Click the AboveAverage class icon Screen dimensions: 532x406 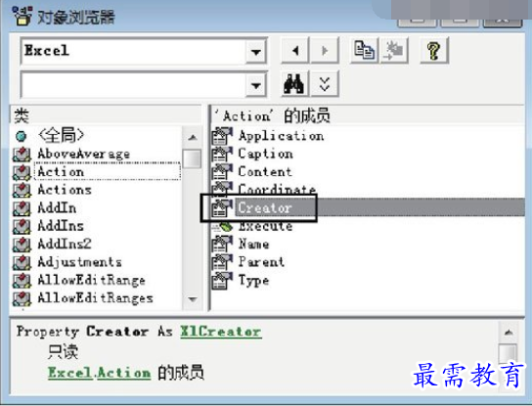(22, 155)
